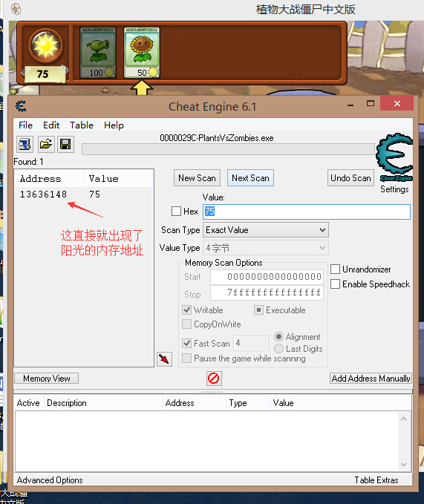424x504 pixels.
Task: Click the open folder toolbar icon
Action: coord(45,144)
